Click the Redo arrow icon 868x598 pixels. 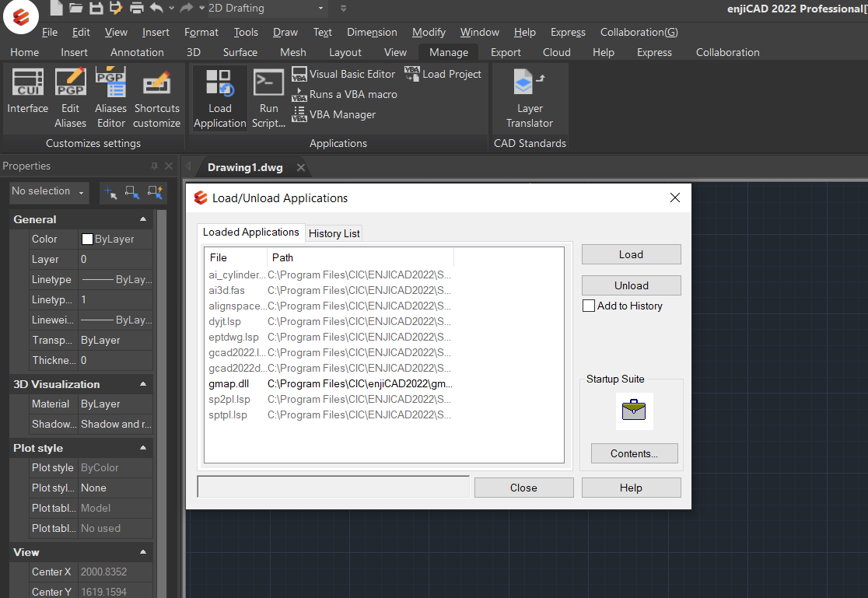point(187,8)
